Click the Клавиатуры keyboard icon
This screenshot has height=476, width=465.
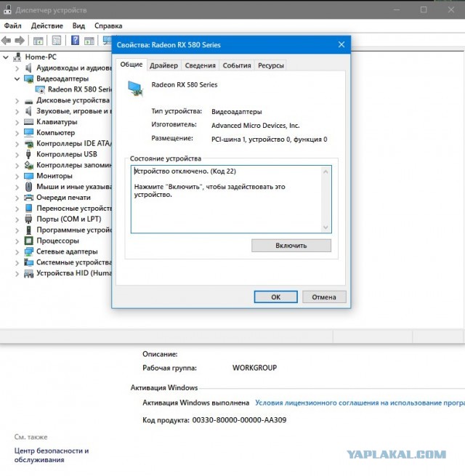28,122
